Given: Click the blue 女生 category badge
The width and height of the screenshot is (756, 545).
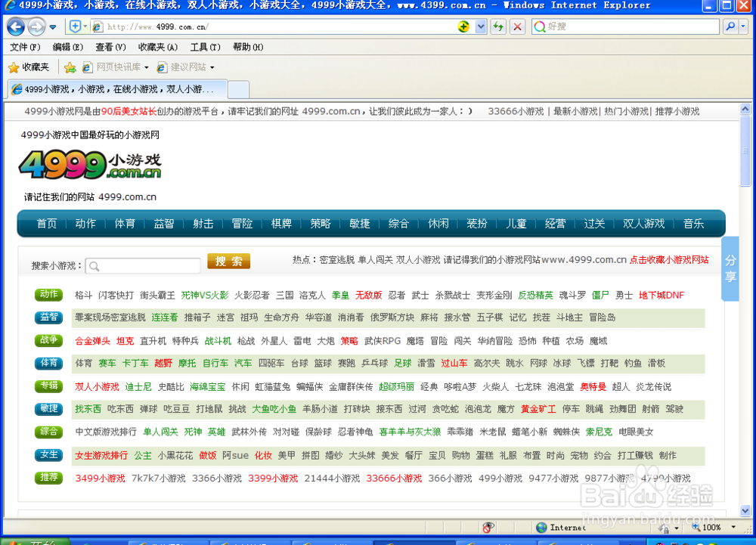Looking at the screenshot, I should click(48, 454).
